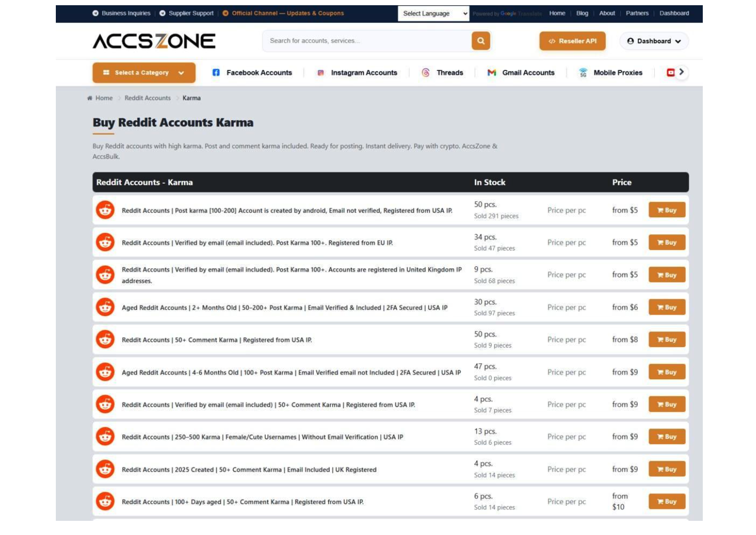Click Buy for 2025 Created accounts
This screenshot has height=535, width=756.
[667, 469]
